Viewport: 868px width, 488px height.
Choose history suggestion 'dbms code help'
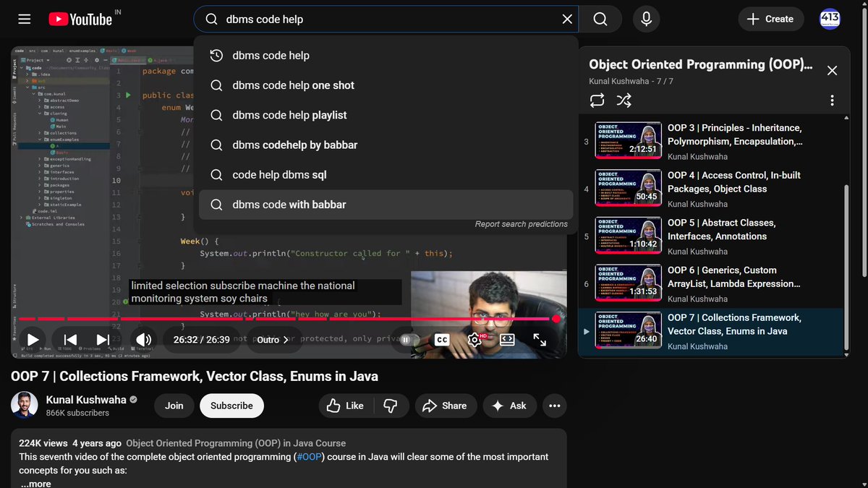coord(386,56)
